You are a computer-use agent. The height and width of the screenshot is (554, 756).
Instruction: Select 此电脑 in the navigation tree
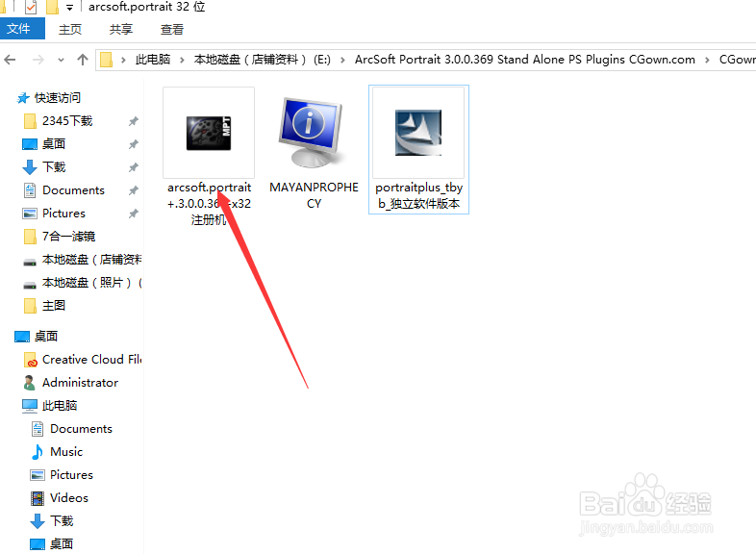pos(60,406)
